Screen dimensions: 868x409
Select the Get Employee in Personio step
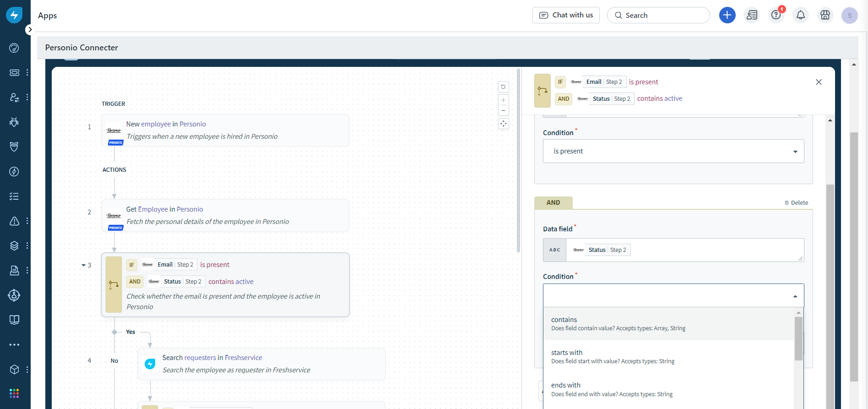click(x=225, y=215)
